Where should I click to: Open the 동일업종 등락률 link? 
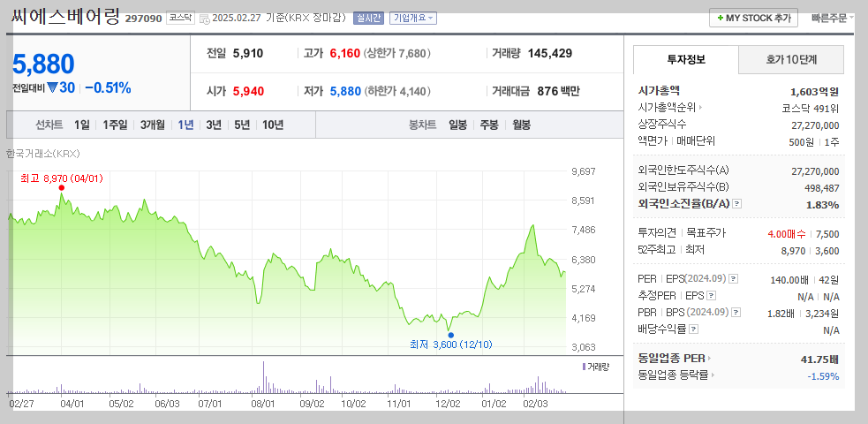tap(673, 375)
